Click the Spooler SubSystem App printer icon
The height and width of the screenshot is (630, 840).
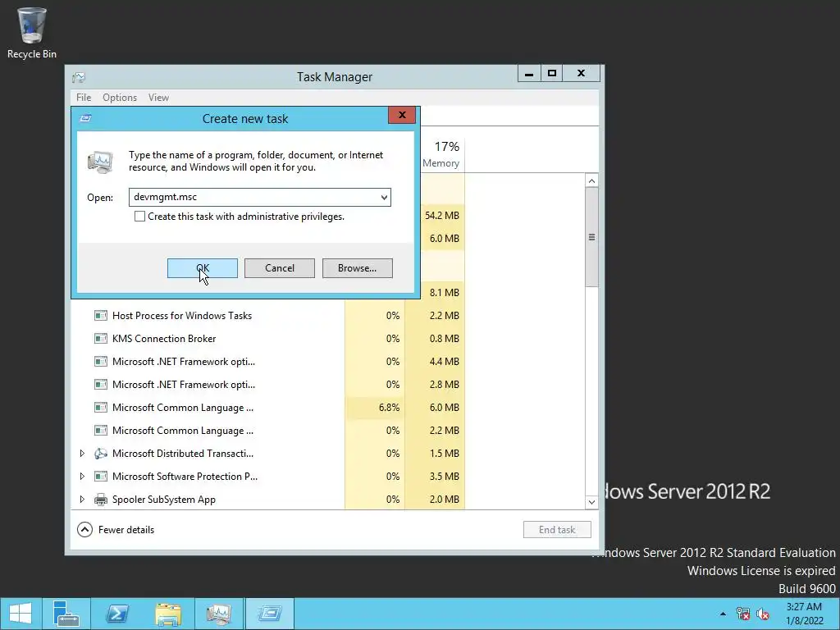pyautogui.click(x=101, y=500)
